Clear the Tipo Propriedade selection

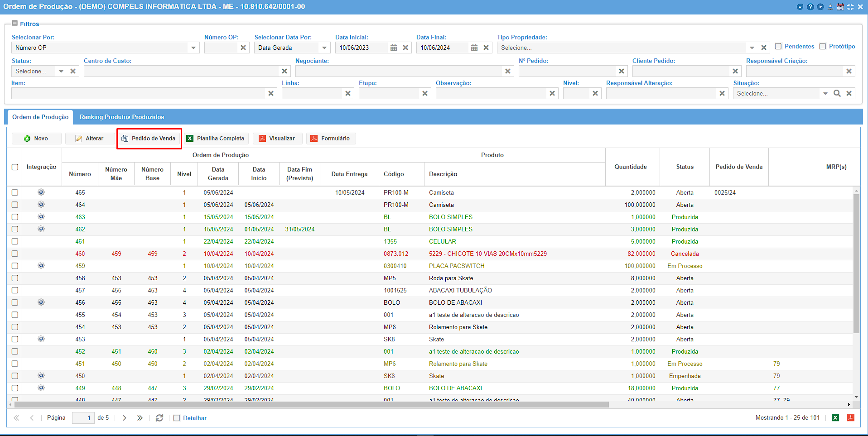pyautogui.click(x=764, y=48)
